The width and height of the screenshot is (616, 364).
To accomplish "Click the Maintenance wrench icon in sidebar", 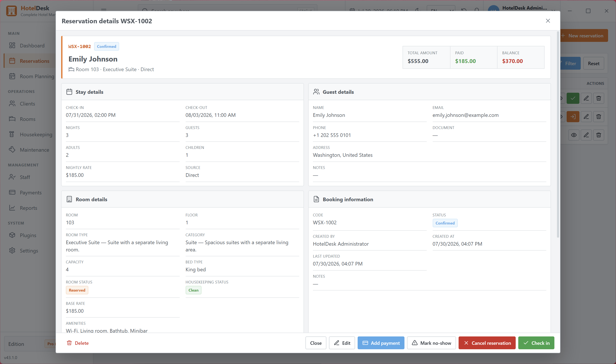I will click(12, 150).
